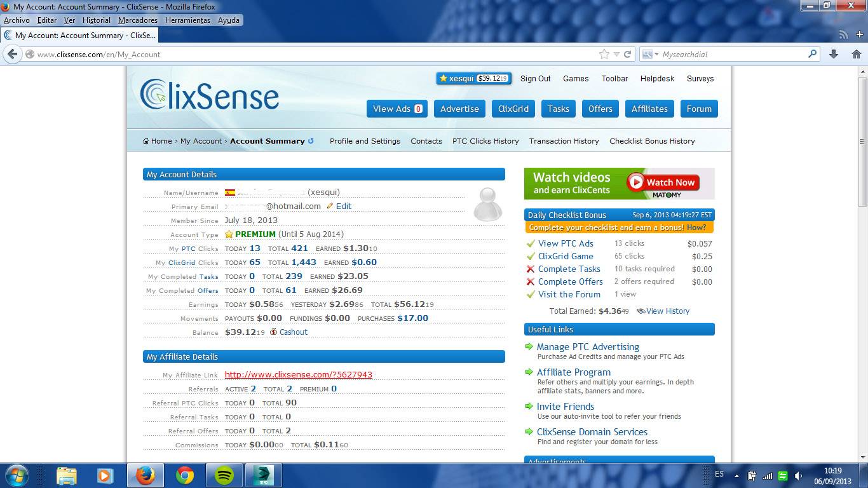Click the Watch Now play button banner

coord(663,182)
